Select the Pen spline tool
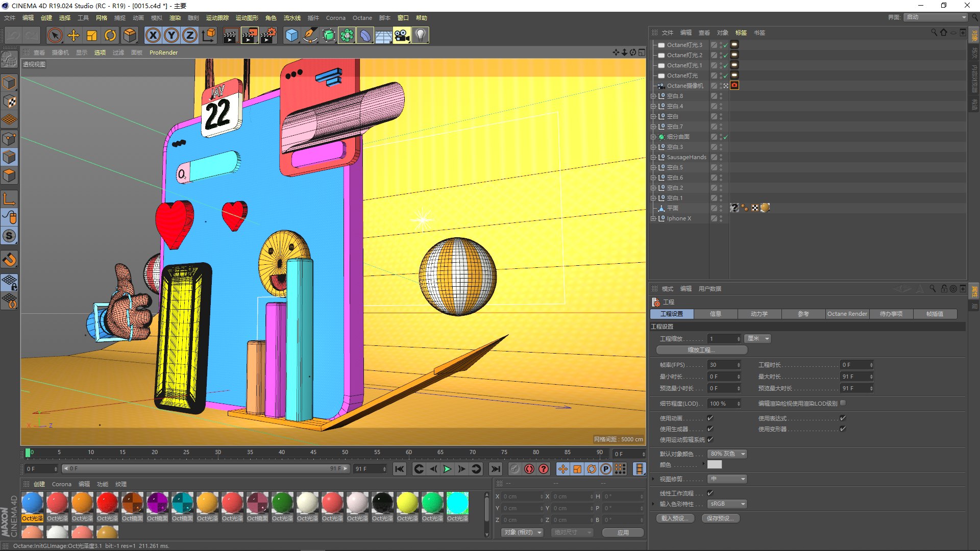Viewport: 980px width, 551px height. pyautogui.click(x=310, y=35)
